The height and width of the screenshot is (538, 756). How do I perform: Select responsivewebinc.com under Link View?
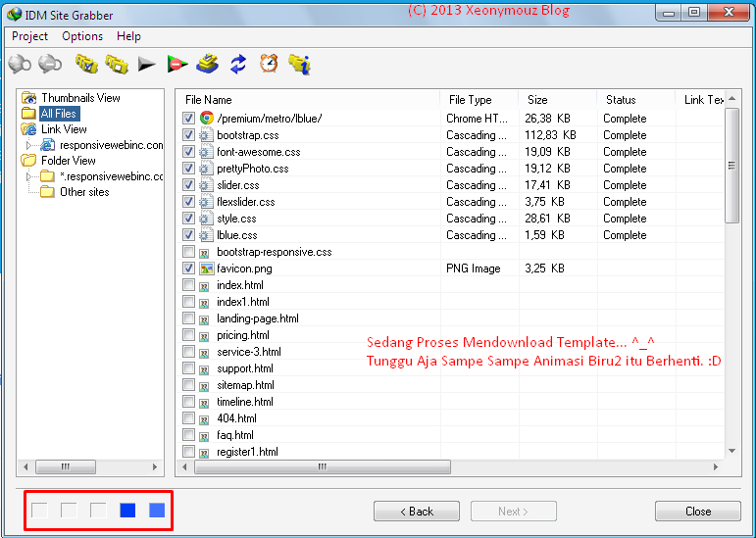point(112,145)
